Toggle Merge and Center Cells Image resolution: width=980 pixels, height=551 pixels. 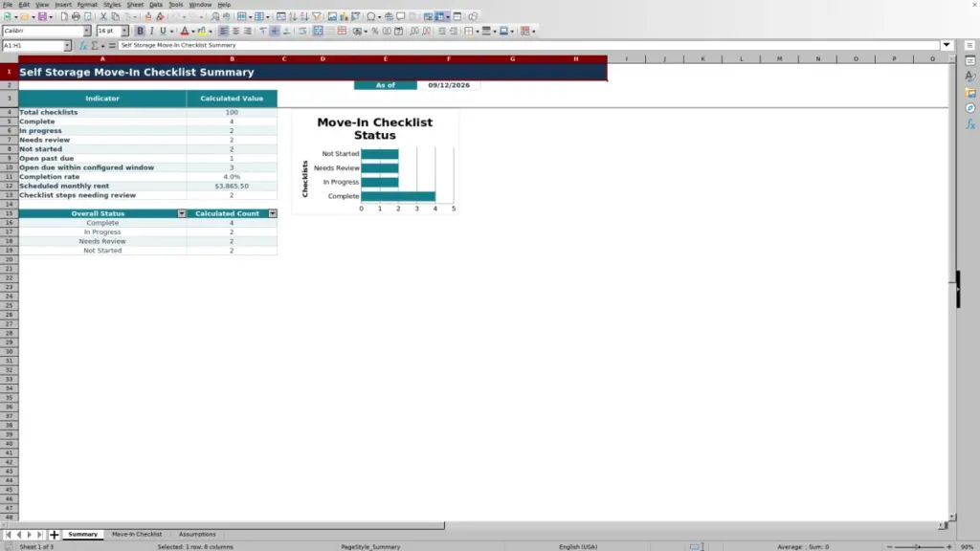pyautogui.click(x=318, y=31)
